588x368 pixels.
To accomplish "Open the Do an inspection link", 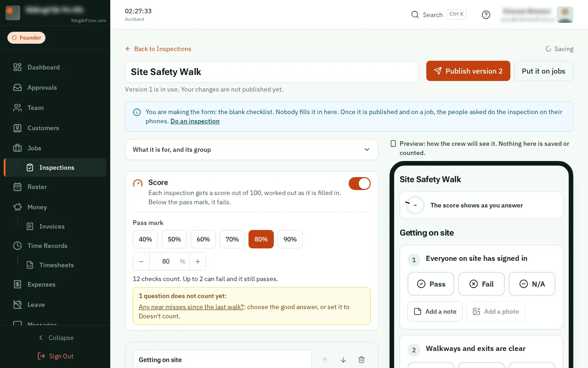I will click(x=195, y=121).
